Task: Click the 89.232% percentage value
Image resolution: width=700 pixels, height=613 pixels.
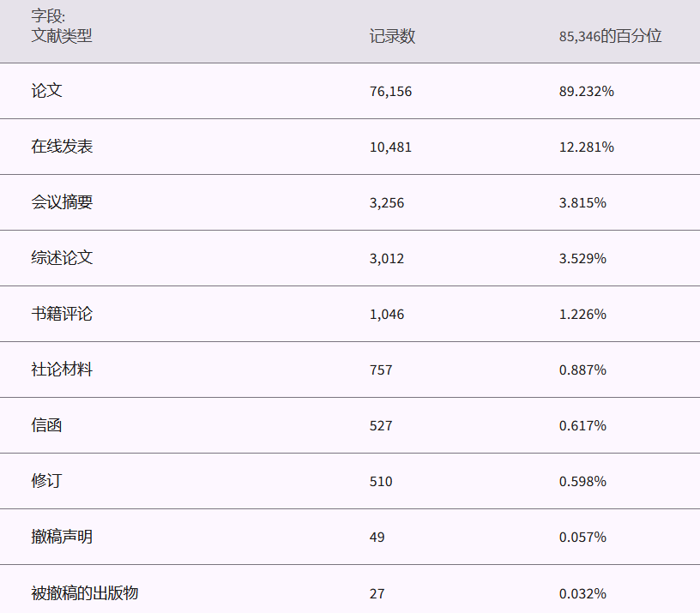Action: (586, 91)
